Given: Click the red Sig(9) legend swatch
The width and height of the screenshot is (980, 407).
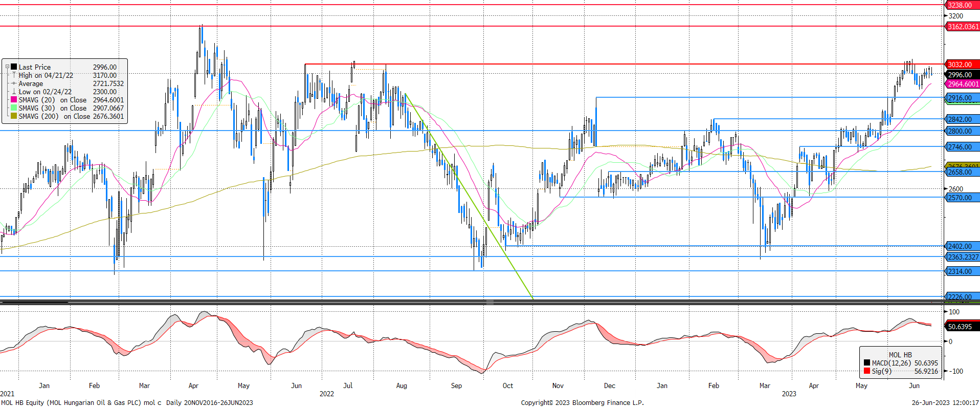Looking at the screenshot, I should click(867, 371).
